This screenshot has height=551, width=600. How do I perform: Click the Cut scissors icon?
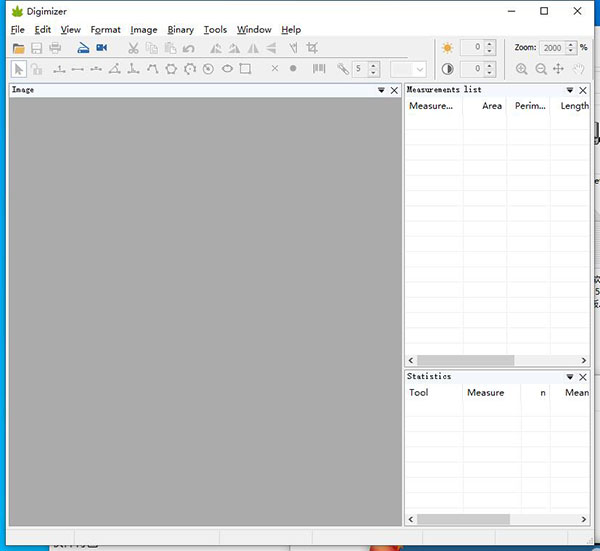[x=133, y=48]
